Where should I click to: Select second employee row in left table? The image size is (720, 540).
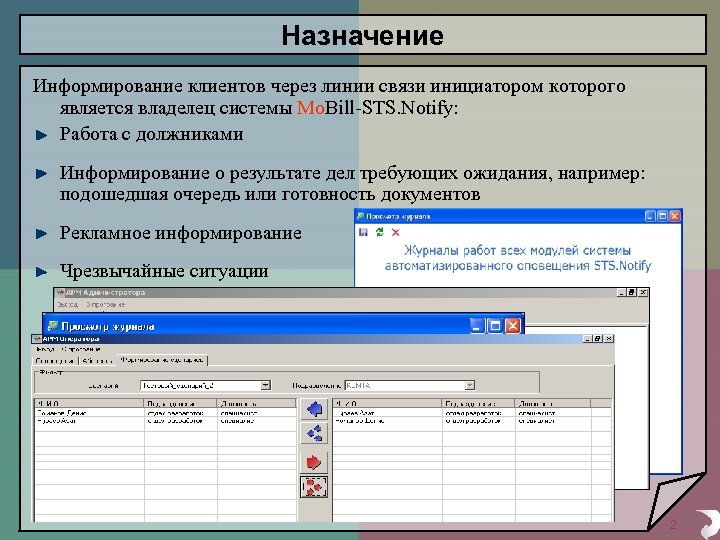pos(165,421)
